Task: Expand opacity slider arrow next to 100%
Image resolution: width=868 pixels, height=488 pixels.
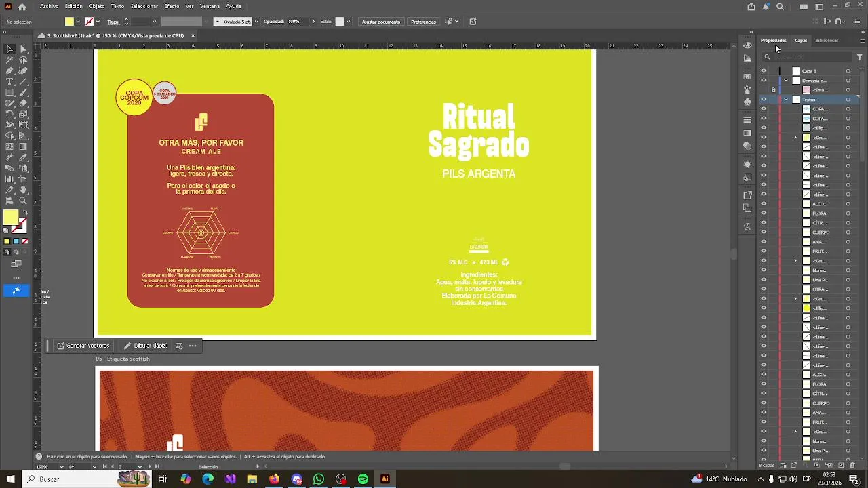Action: pyautogui.click(x=313, y=22)
